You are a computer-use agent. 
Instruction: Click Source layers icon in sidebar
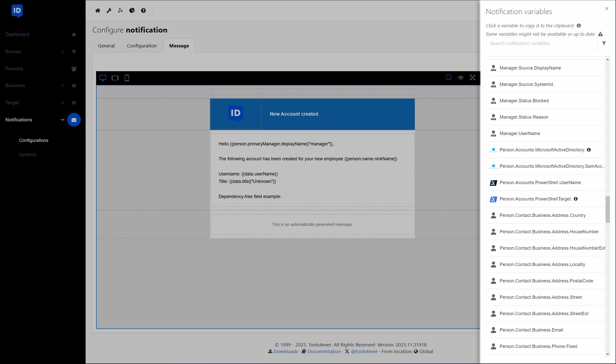point(74,52)
